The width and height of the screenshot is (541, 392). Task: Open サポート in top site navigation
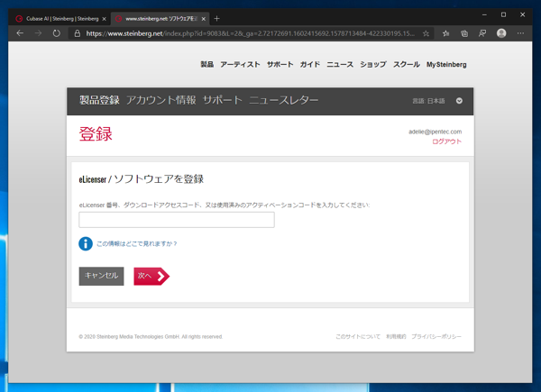click(280, 65)
